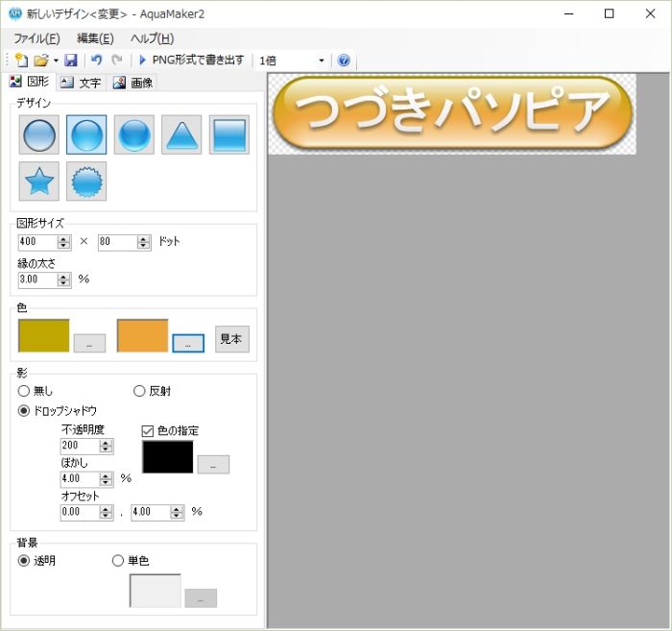Select the star design shape
The width and height of the screenshot is (672, 631).
(39, 181)
